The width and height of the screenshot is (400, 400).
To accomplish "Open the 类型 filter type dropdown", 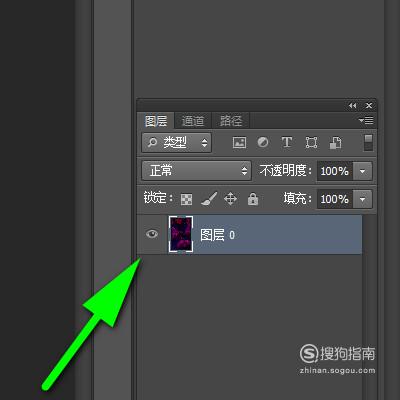I will [176, 143].
